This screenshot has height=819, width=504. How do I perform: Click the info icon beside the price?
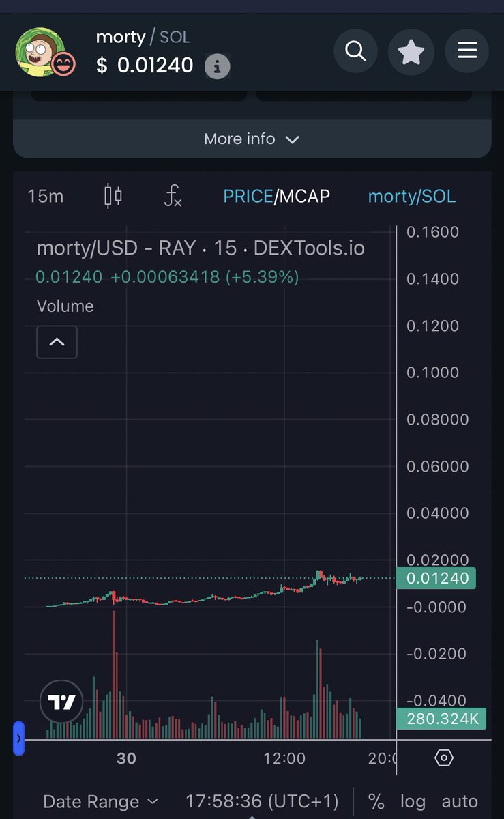(217, 67)
